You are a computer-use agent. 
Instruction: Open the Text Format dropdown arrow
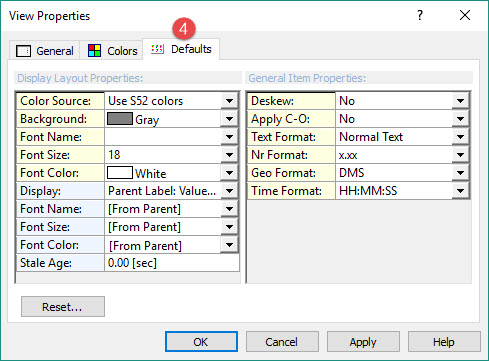click(460, 137)
